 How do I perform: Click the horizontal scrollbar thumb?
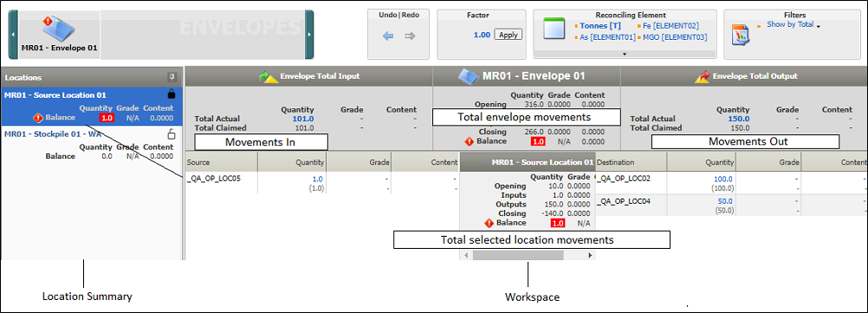518,256
